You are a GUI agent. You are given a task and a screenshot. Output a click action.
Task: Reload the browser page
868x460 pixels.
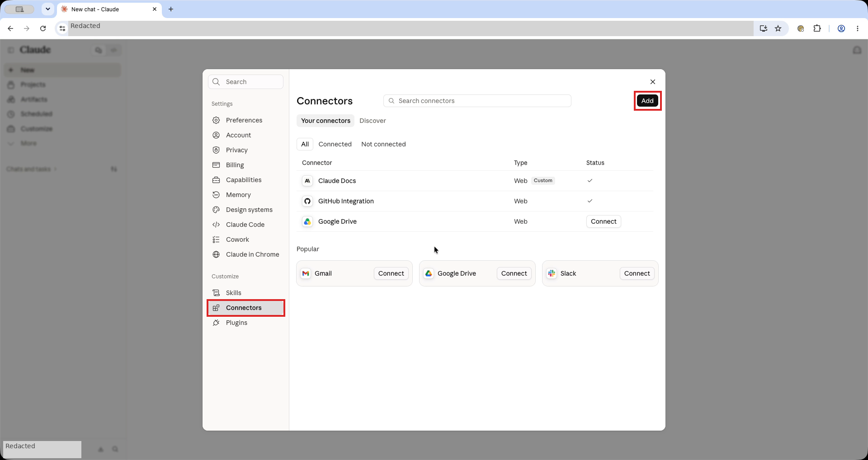click(x=43, y=28)
